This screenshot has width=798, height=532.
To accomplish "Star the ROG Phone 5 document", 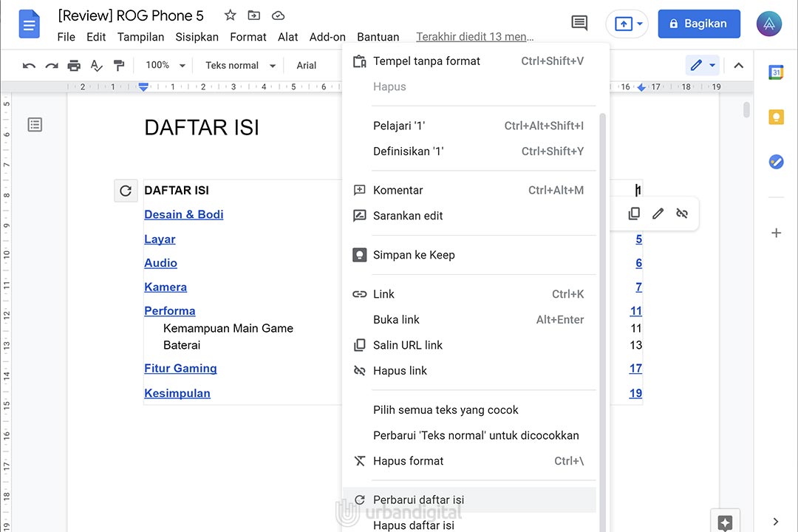I will [230, 16].
